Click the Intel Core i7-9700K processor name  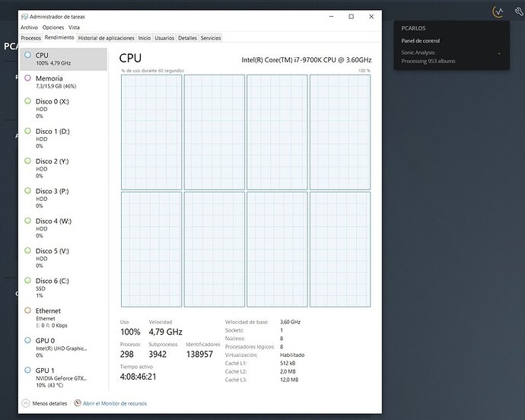click(307, 60)
